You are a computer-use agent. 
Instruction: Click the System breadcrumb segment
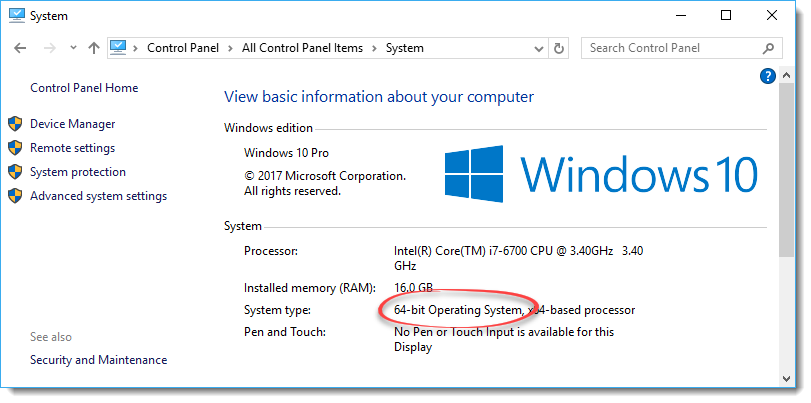point(404,48)
